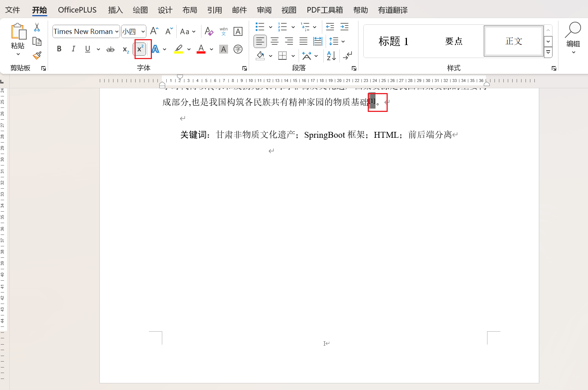Apply the 要点 style
Viewport: 588px width, 390px height.
pos(454,41)
